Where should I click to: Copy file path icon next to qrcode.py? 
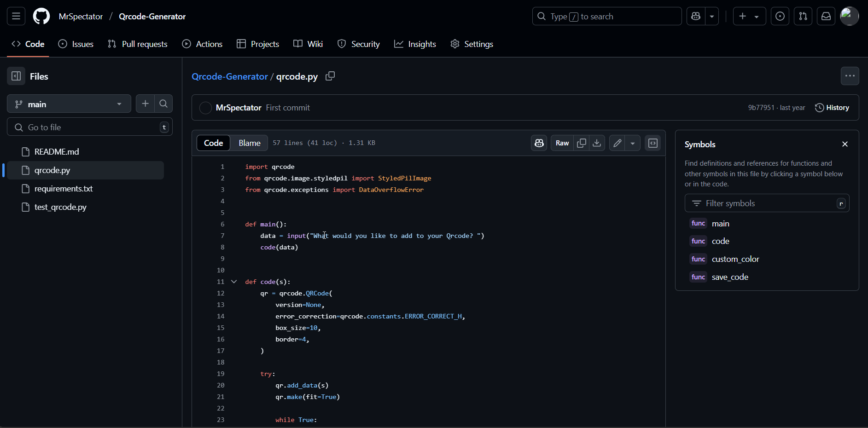click(330, 76)
